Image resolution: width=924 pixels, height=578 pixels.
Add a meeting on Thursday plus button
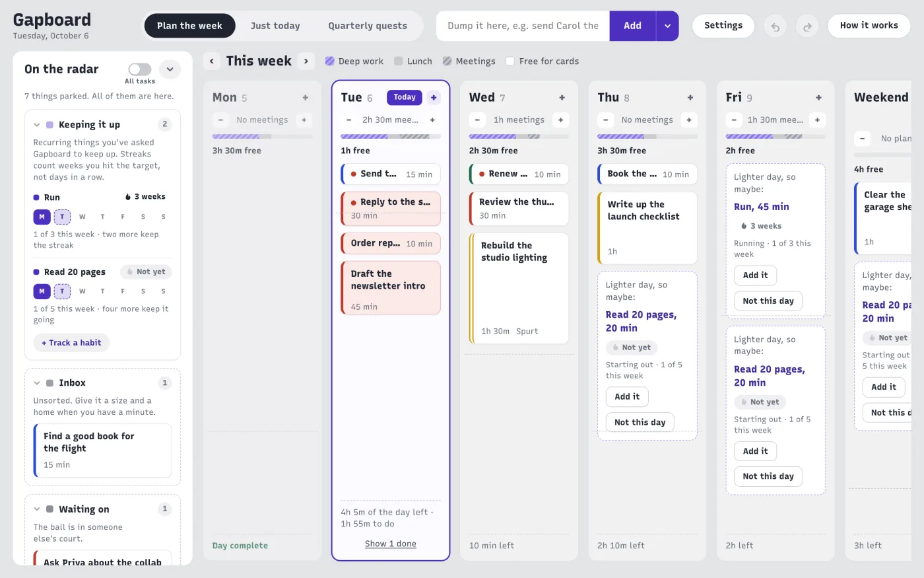click(x=688, y=120)
